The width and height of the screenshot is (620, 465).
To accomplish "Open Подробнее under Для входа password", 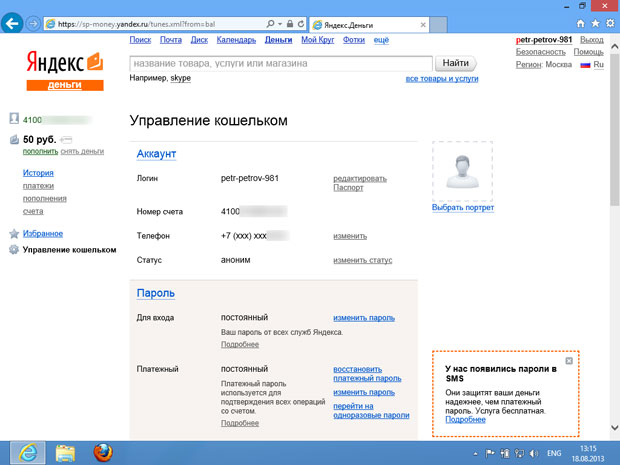I will 240,344.
